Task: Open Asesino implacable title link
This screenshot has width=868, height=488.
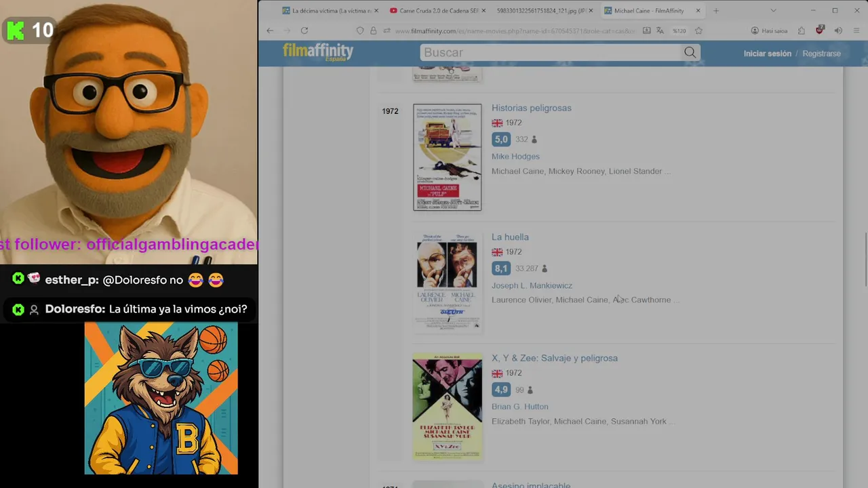Action: (531, 485)
